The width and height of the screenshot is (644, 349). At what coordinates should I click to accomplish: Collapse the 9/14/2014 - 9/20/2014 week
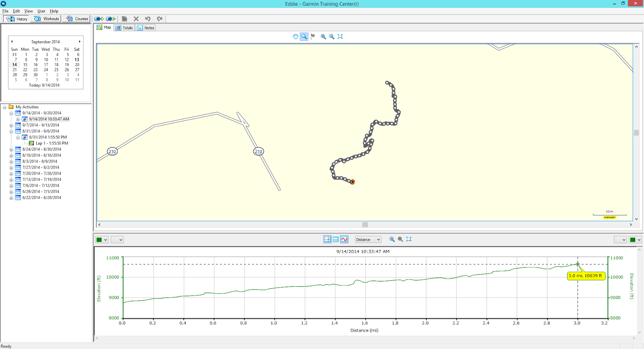click(x=11, y=114)
